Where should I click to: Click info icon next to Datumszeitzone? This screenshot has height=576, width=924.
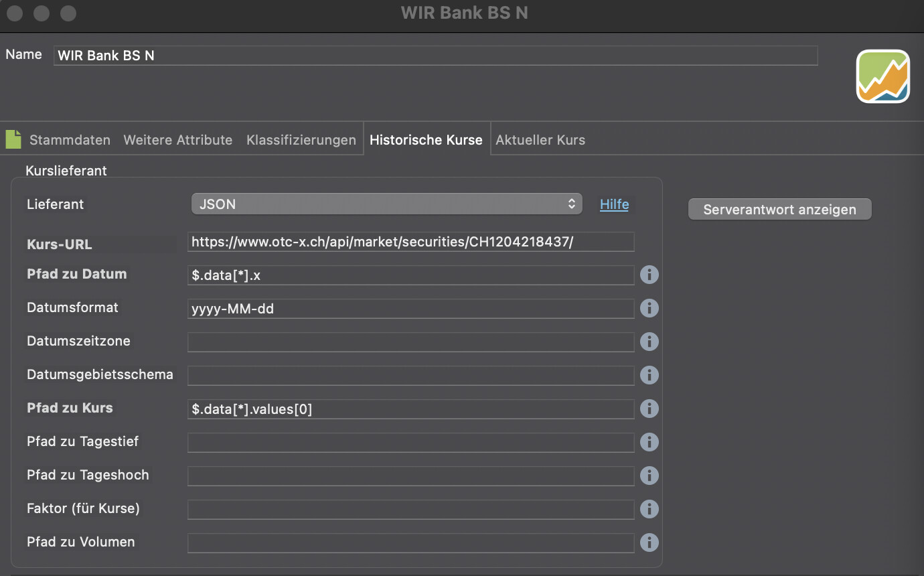649,342
